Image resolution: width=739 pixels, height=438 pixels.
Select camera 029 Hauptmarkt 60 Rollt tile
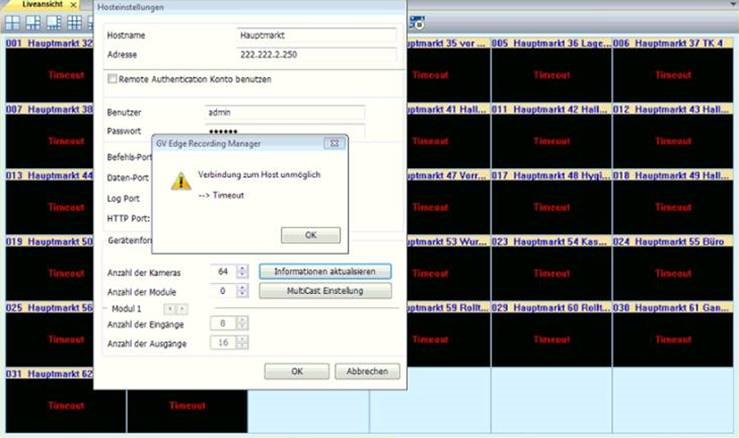pyautogui.click(x=551, y=335)
